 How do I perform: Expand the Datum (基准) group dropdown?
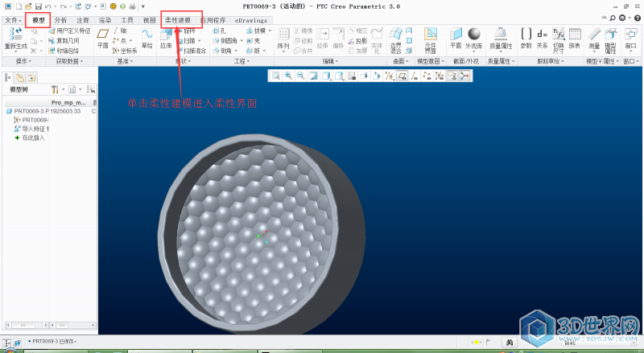(125, 61)
